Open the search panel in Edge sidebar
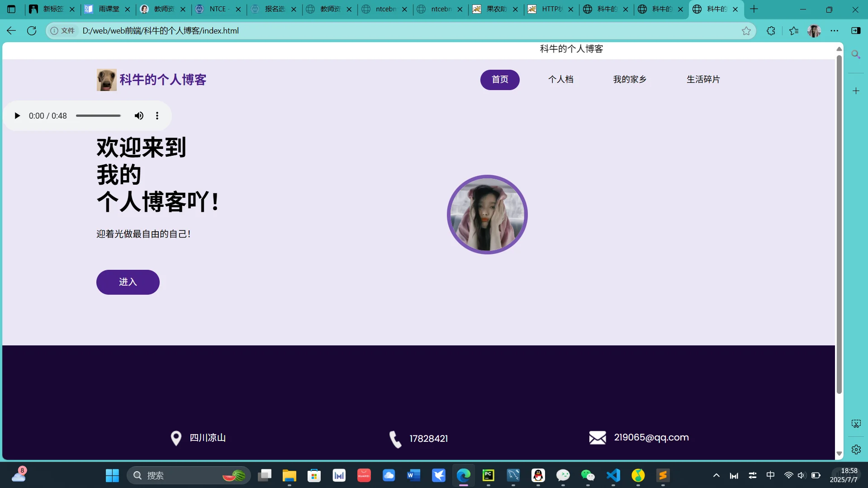Screen dimensions: 868x488 coord(856,54)
